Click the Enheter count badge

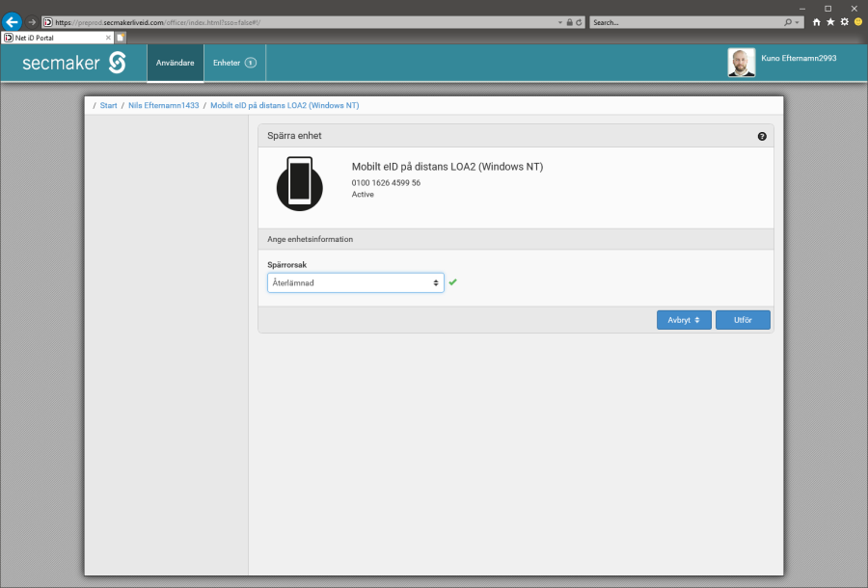pos(250,63)
